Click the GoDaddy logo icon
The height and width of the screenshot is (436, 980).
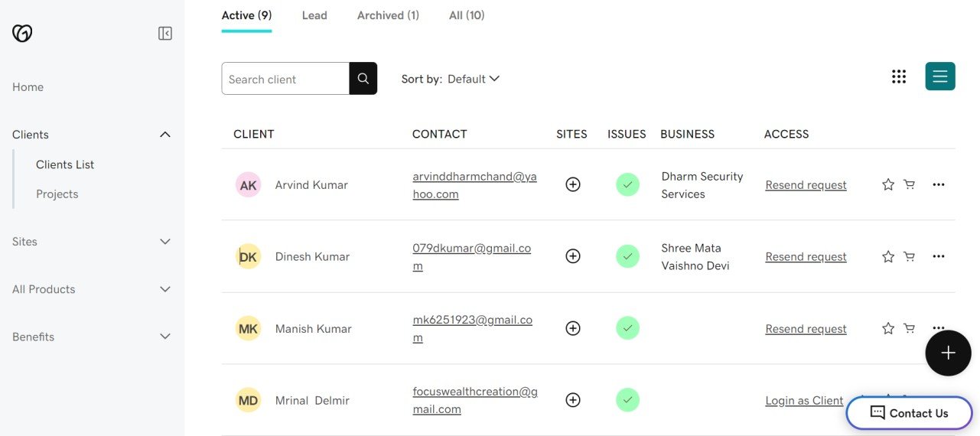pyautogui.click(x=22, y=33)
